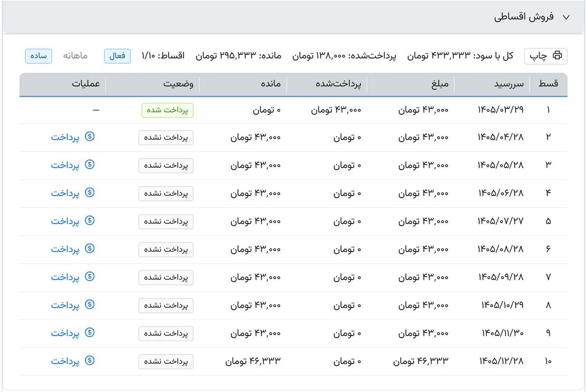Click the فعال status badge

[x=117, y=56]
